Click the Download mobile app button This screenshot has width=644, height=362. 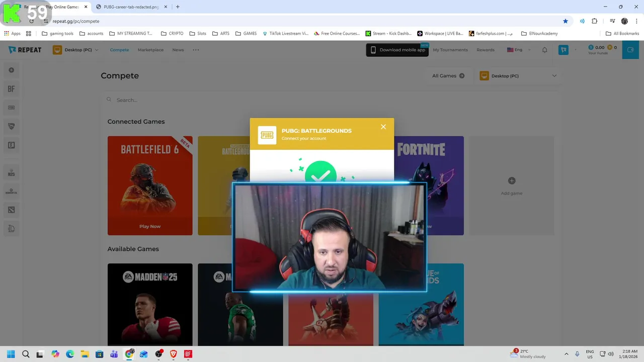click(397, 50)
